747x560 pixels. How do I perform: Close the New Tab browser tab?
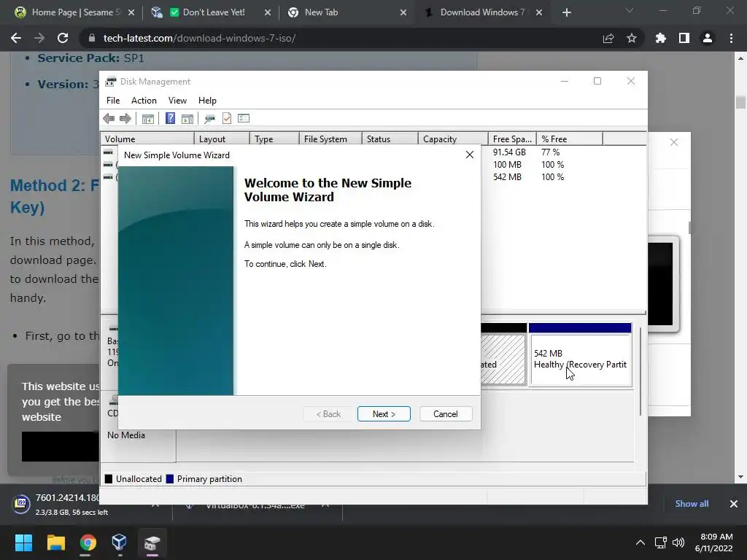[x=403, y=13]
